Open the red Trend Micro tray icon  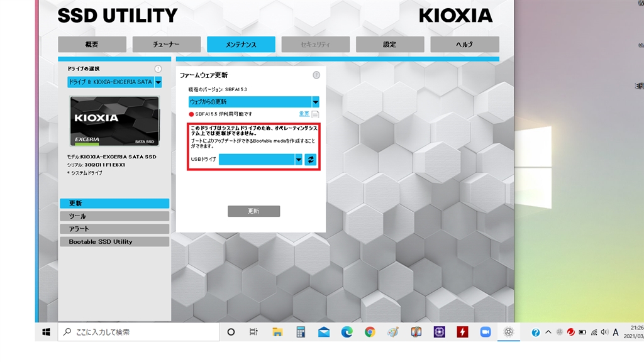[x=571, y=332]
